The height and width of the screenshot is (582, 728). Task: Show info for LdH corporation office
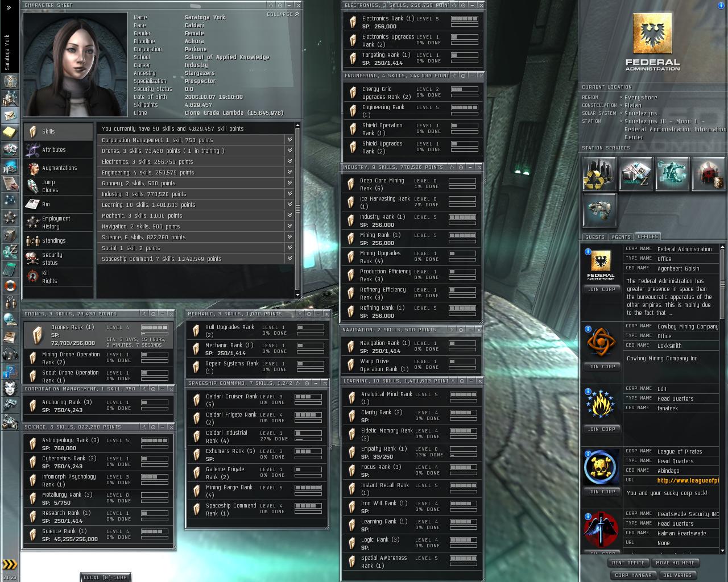coord(588,391)
